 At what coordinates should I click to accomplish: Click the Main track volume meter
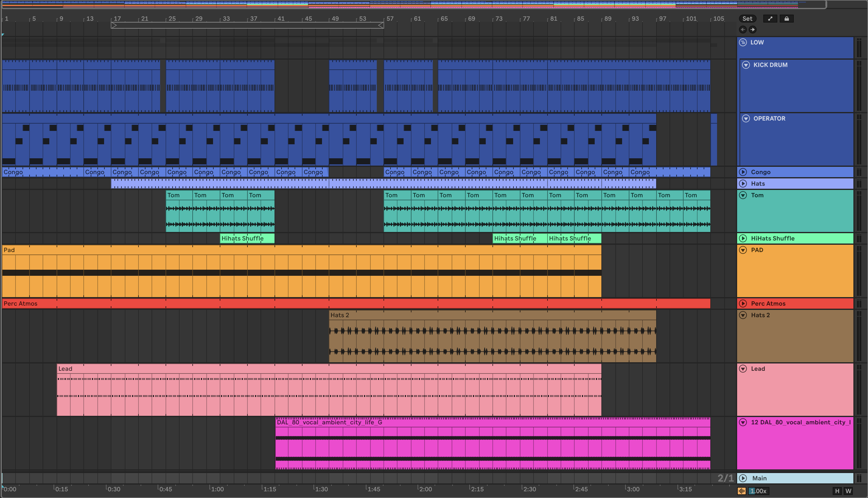click(859, 478)
